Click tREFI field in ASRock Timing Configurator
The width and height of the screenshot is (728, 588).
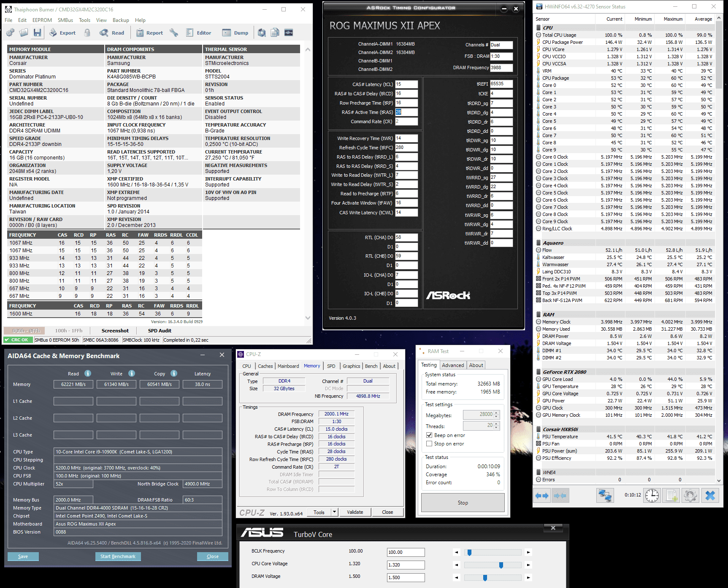tap(501, 84)
